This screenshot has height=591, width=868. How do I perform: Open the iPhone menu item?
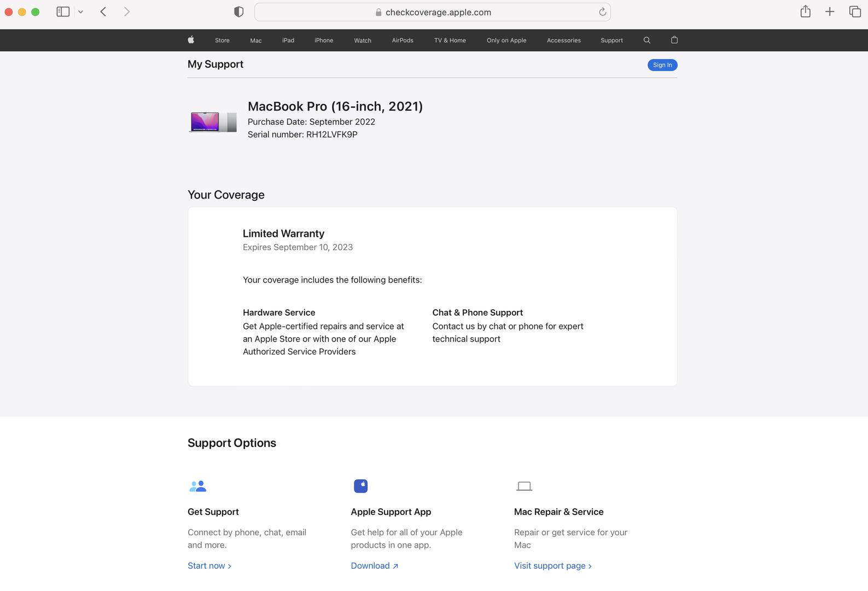pyautogui.click(x=324, y=40)
